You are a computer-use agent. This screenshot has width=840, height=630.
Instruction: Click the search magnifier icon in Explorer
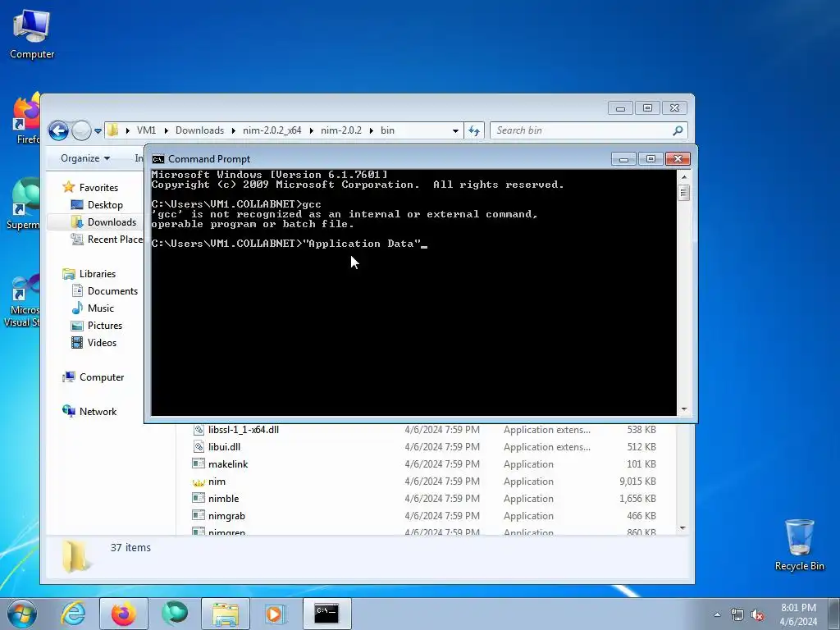pyautogui.click(x=678, y=130)
